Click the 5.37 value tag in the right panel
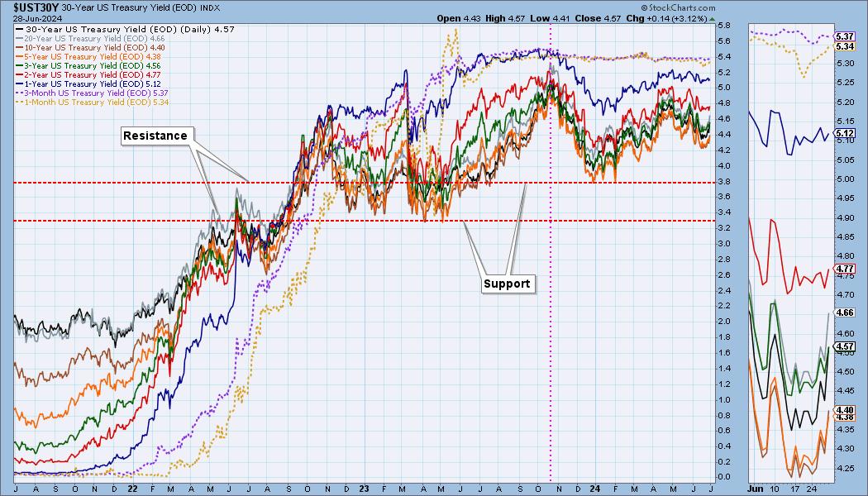Image resolution: width=868 pixels, height=496 pixels. coord(846,36)
